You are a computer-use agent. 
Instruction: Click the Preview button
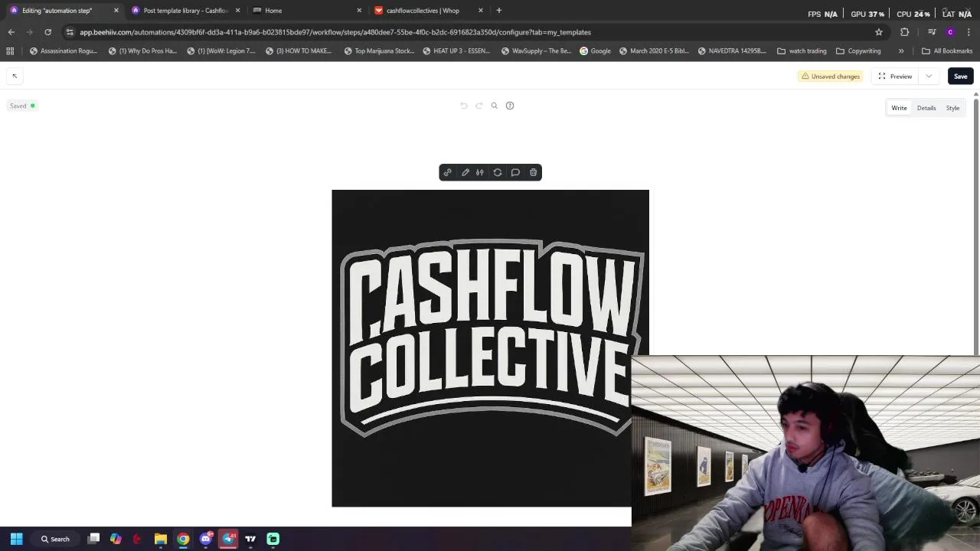895,76
